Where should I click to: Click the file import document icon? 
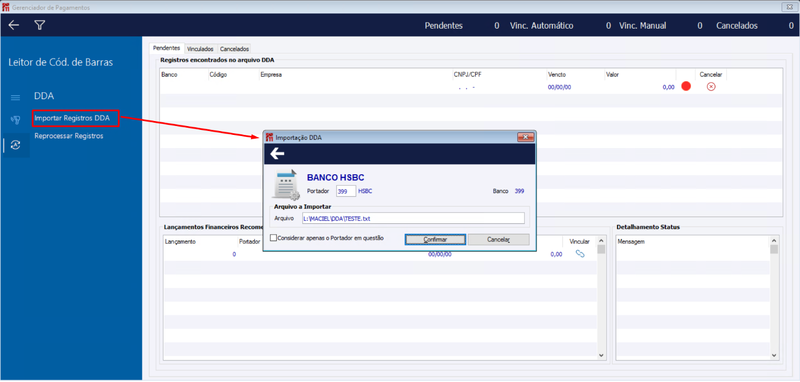pos(286,185)
